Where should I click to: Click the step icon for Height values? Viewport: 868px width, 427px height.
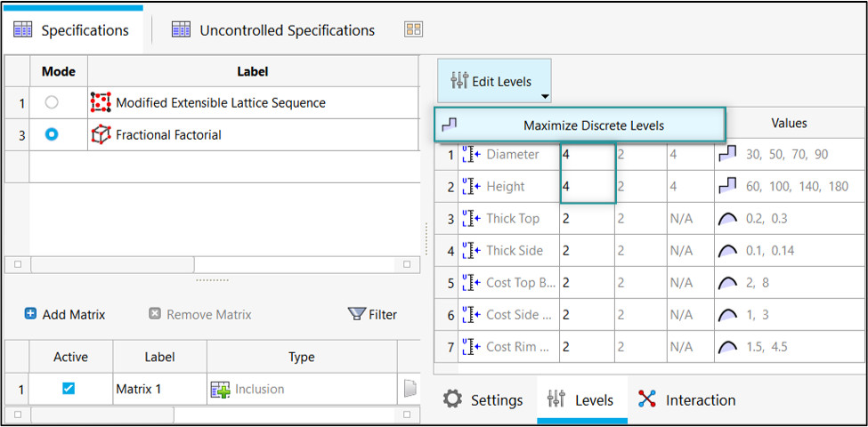click(x=726, y=187)
